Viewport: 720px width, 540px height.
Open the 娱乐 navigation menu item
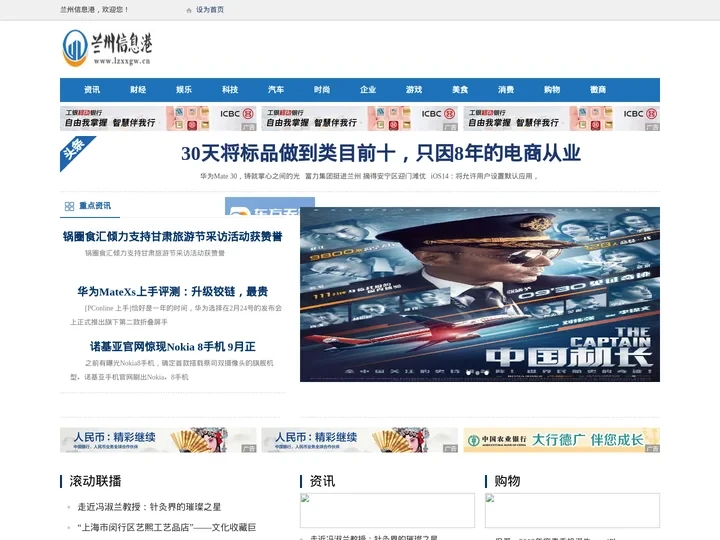184,90
